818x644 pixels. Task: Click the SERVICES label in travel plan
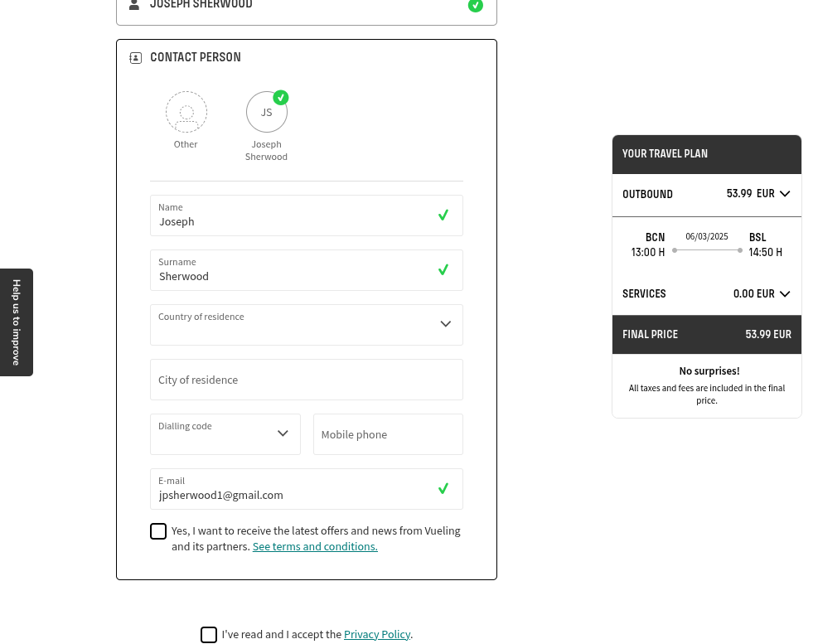pyautogui.click(x=644, y=293)
